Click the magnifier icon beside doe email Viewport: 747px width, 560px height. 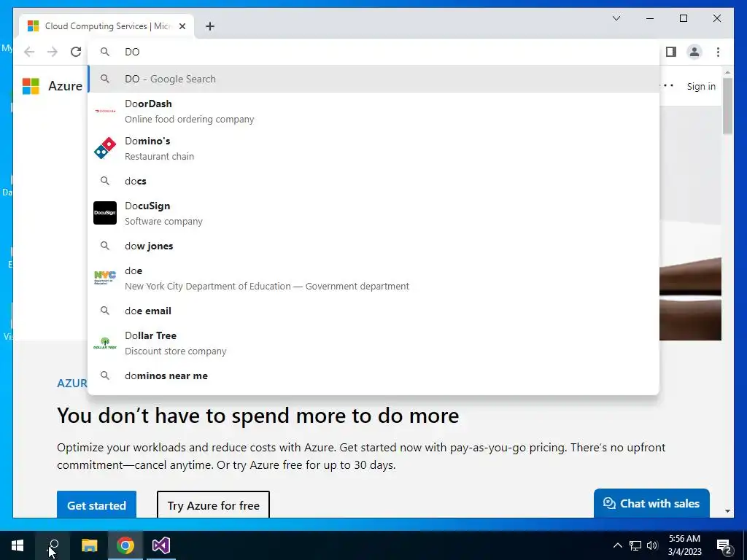tap(105, 311)
